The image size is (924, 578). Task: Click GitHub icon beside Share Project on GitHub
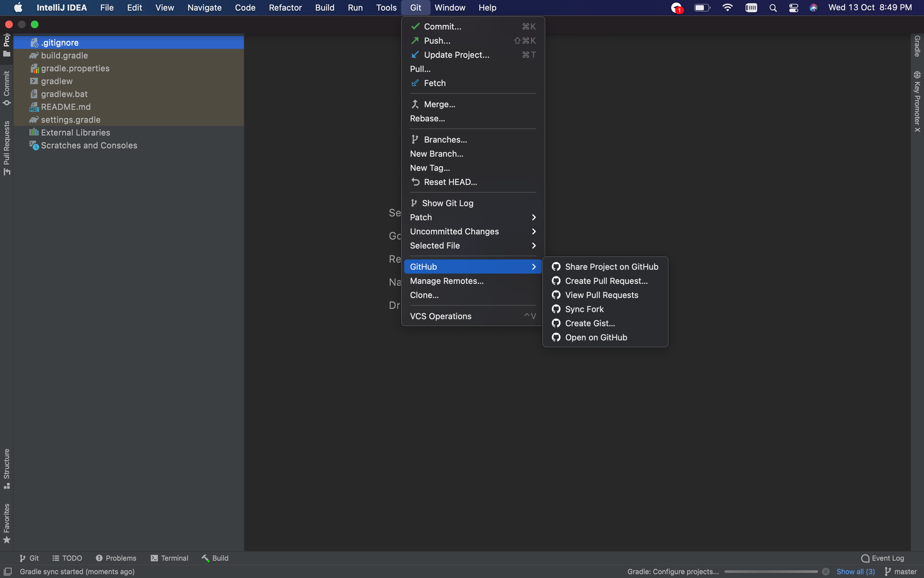pyautogui.click(x=556, y=267)
